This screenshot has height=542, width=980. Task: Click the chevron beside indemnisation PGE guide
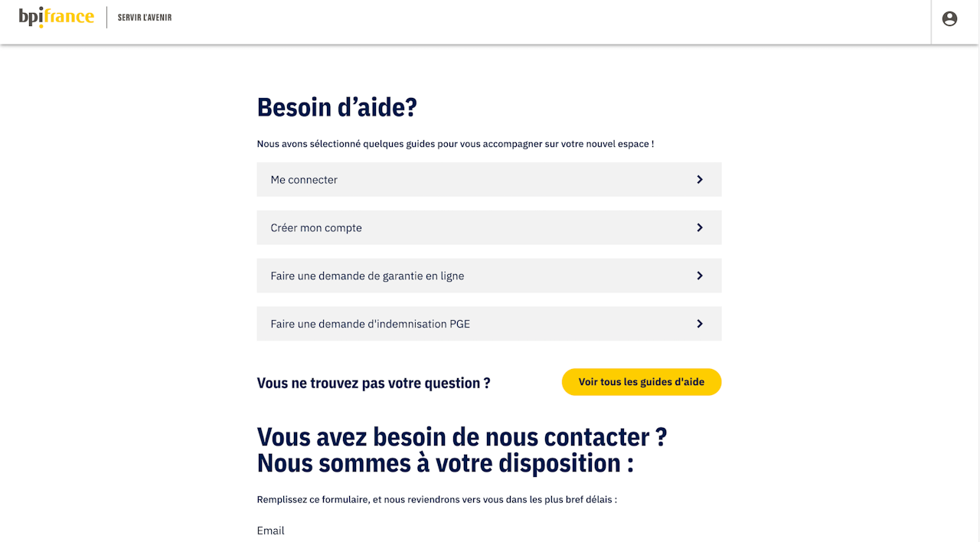pyautogui.click(x=700, y=324)
